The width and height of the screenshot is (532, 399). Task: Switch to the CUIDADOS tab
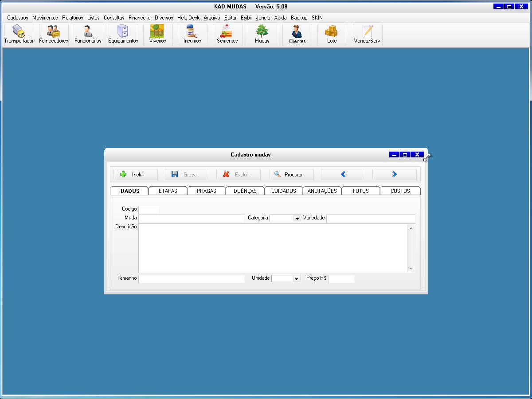pos(284,191)
